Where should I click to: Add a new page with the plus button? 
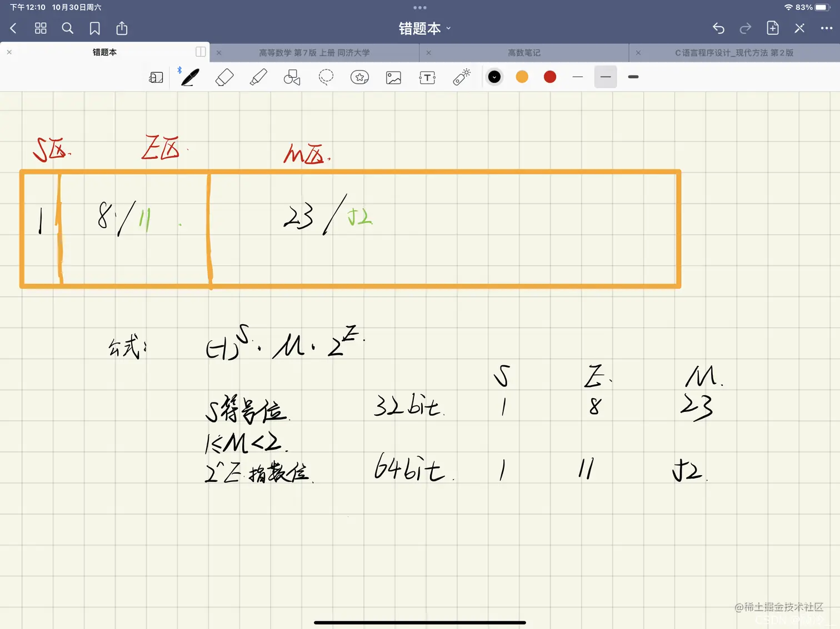click(772, 28)
